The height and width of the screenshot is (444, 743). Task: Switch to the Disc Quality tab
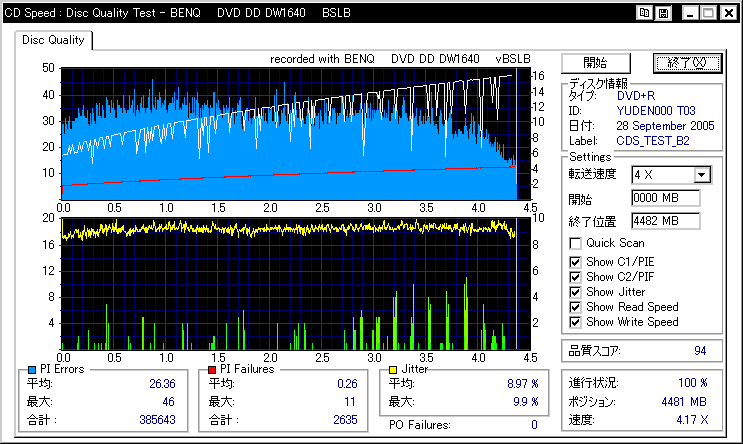tap(53, 40)
